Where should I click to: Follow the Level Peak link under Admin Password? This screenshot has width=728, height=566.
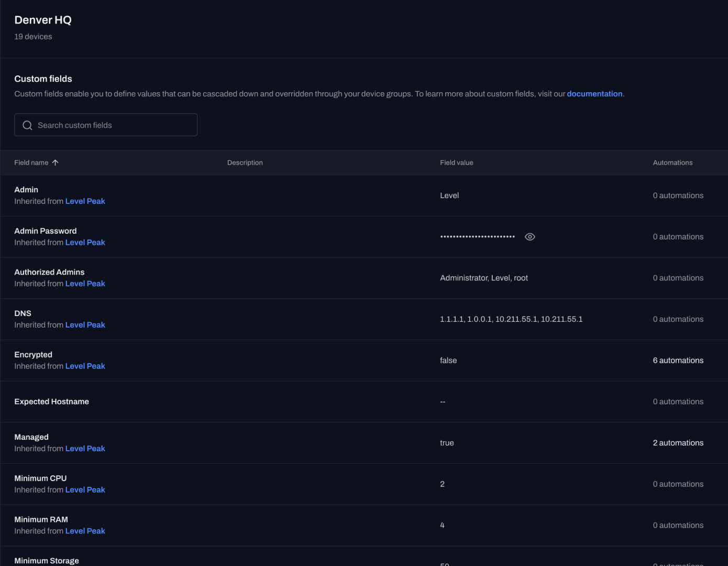click(x=85, y=243)
